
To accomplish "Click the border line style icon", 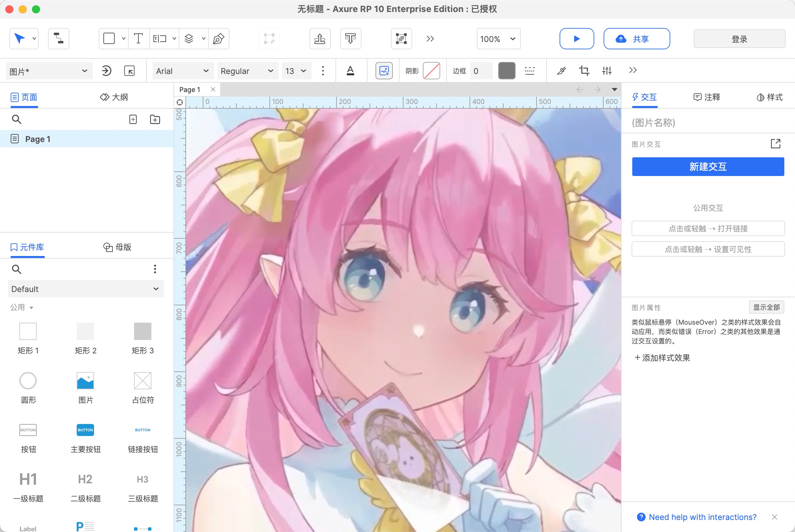I will tap(530, 71).
